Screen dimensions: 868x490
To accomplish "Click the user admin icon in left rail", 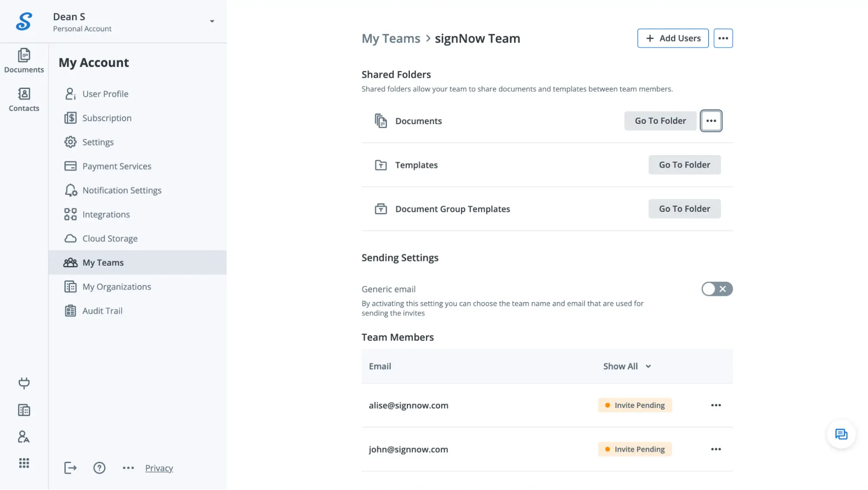I will point(24,437).
